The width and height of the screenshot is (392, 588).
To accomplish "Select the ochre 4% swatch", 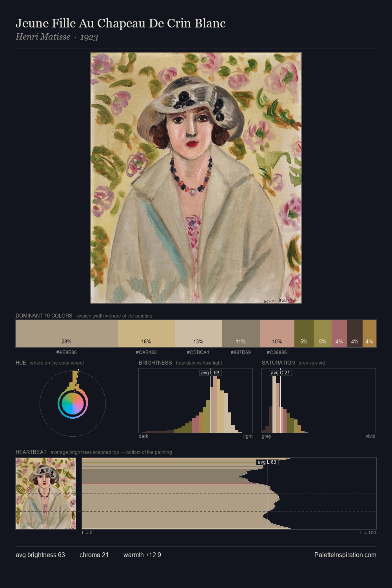I will pos(369,334).
